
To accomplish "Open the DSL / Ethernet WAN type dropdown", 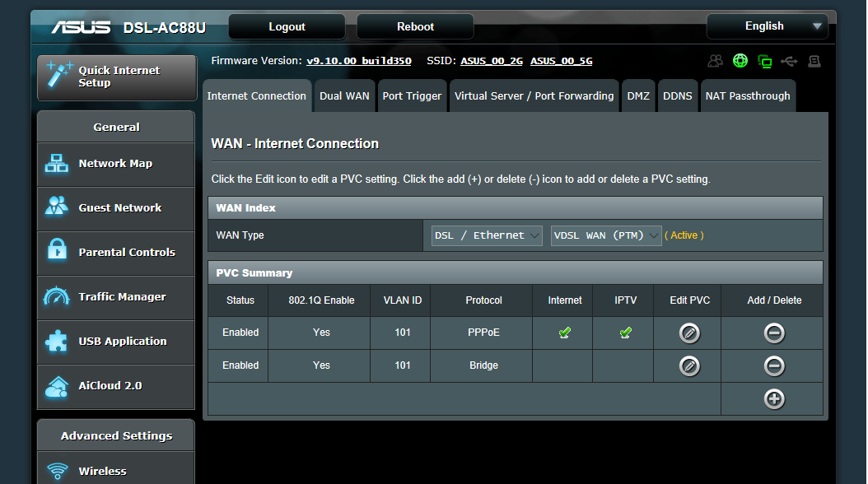I will (x=487, y=235).
